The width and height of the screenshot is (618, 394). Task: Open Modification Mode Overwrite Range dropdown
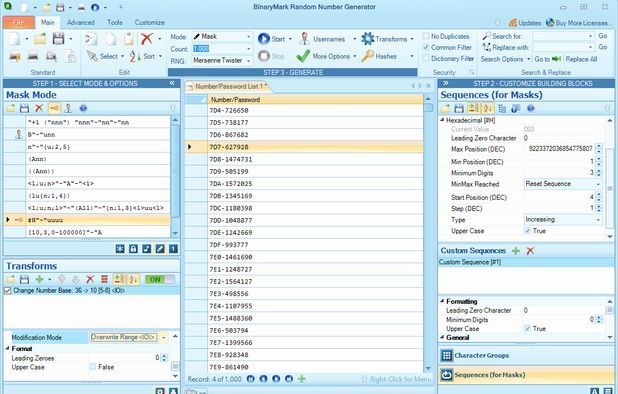164,337
